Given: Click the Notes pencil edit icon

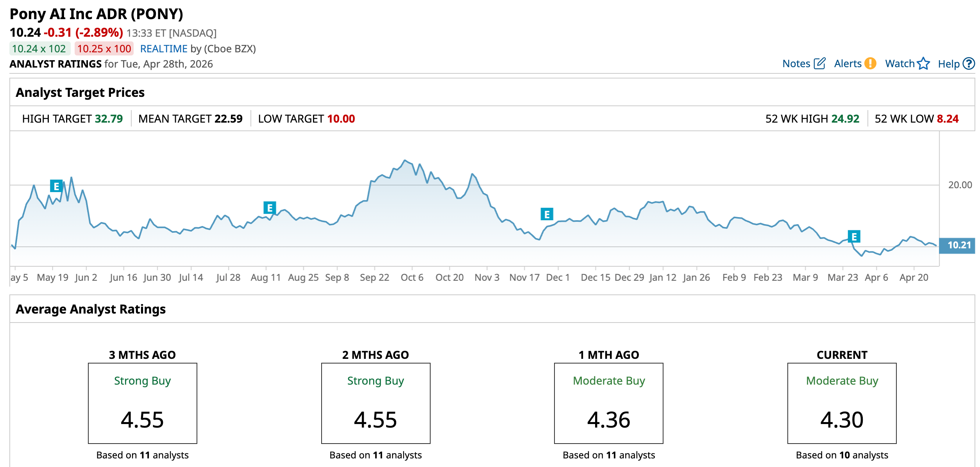Looking at the screenshot, I should (x=820, y=63).
